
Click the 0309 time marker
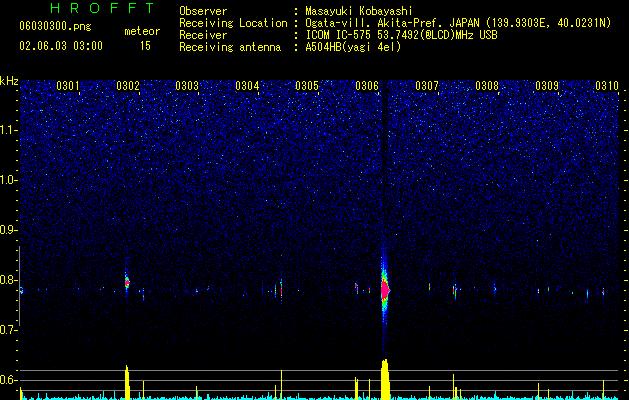(547, 85)
